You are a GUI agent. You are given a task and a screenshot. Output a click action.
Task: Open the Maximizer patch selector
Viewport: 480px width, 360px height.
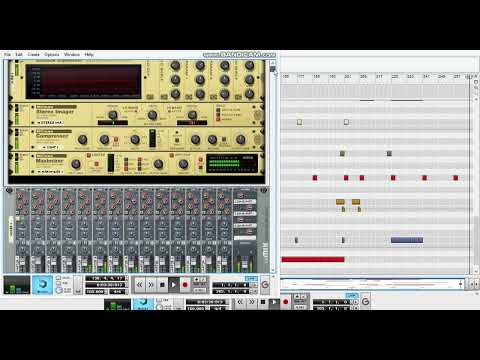[x=49, y=171]
